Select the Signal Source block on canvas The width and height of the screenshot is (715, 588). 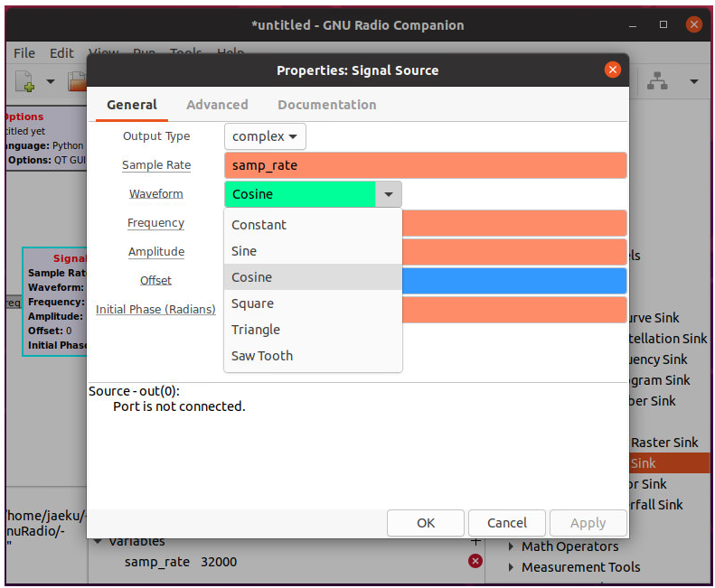[55, 302]
